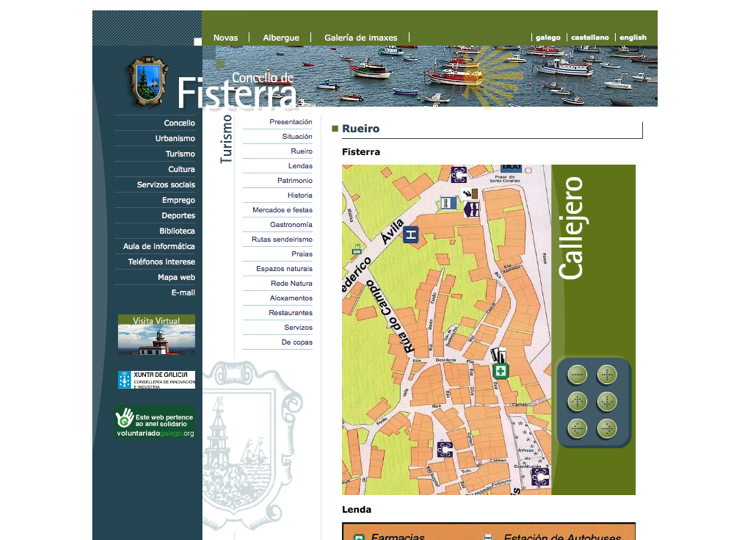Zoom out the map with the minus button
The image size is (750, 540).
point(577,375)
